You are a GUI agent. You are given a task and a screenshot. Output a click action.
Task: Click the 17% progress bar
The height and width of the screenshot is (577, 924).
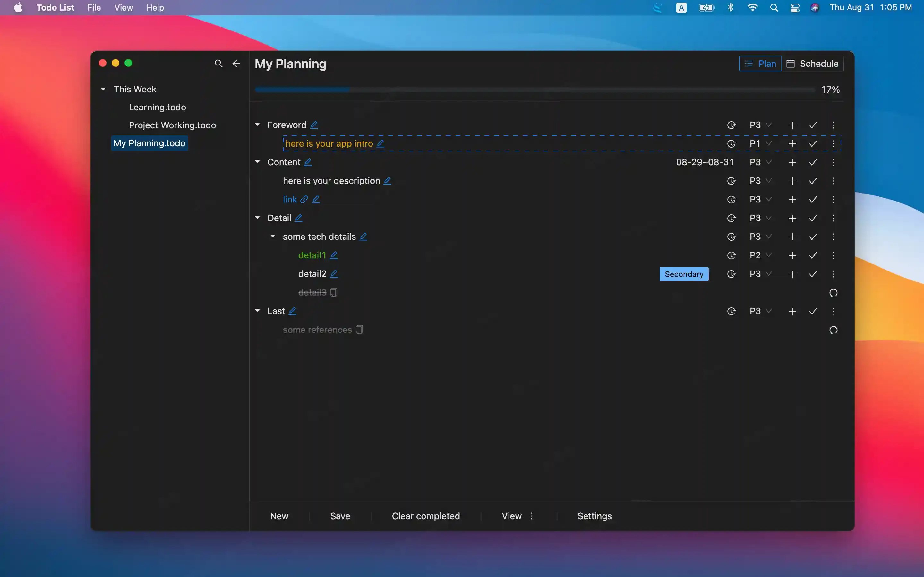point(535,90)
